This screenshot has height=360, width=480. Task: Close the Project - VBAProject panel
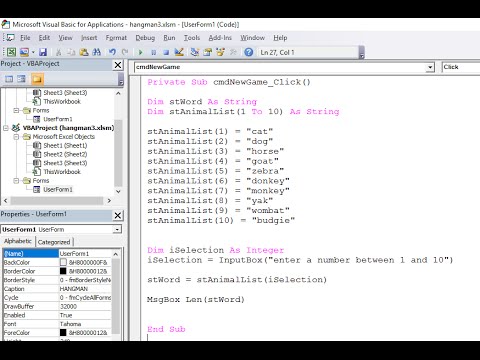(x=118, y=65)
